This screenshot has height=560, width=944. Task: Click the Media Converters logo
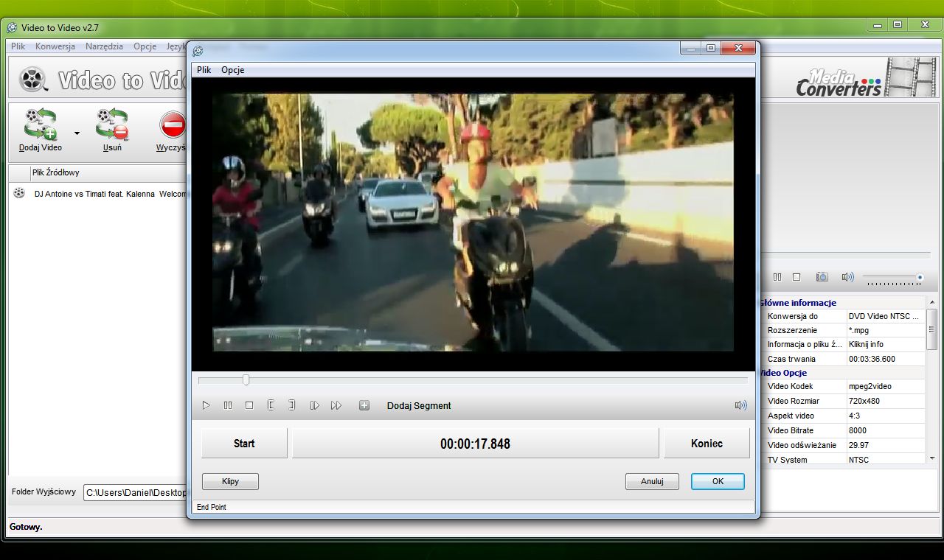[x=839, y=83]
